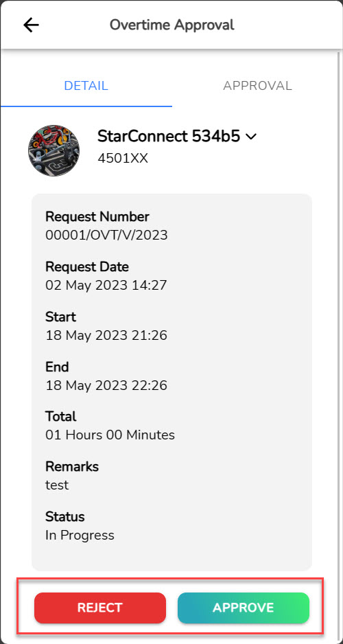Image resolution: width=343 pixels, height=644 pixels.
Task: Click the Status field label
Action: 64,516
